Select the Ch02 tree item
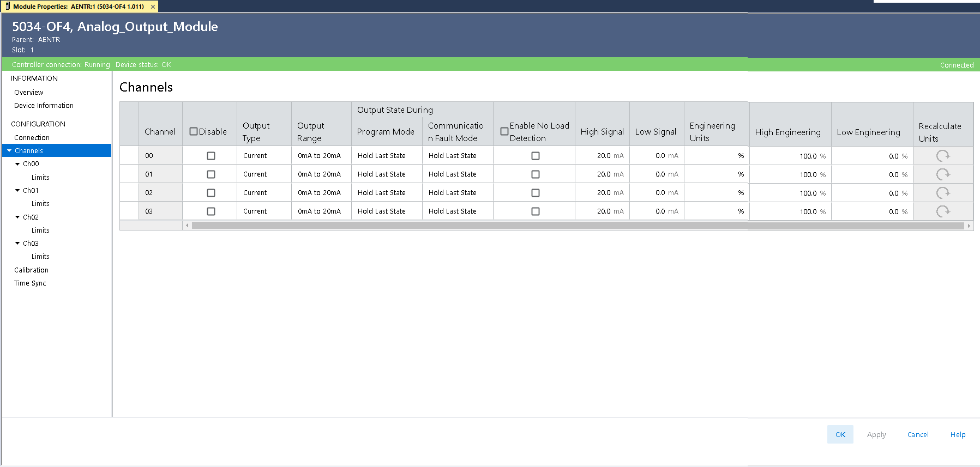Screen dimensions: 980x467 pyautogui.click(x=31, y=217)
